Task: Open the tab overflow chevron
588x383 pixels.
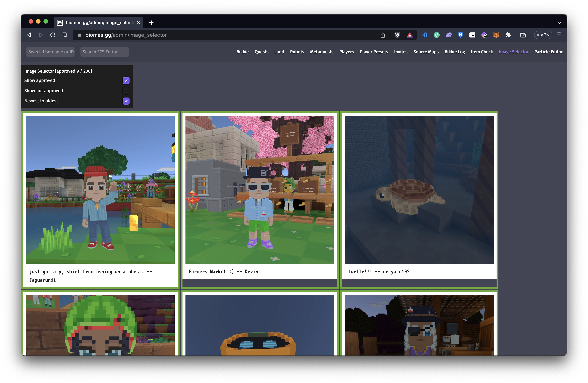Action: (560, 22)
